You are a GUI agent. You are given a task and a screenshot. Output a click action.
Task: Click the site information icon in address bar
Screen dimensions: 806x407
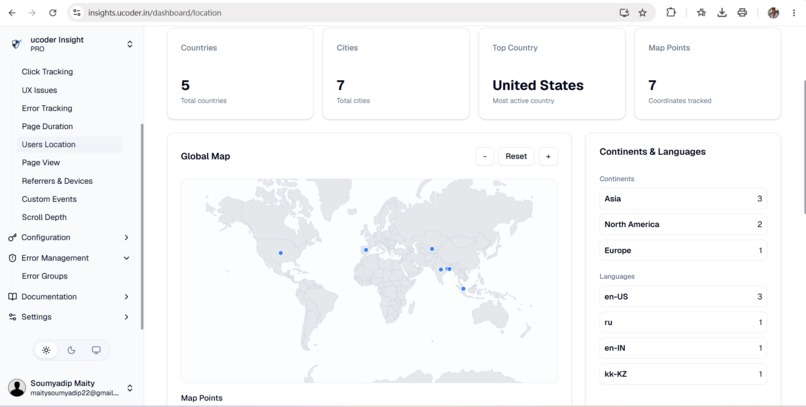tap(77, 13)
